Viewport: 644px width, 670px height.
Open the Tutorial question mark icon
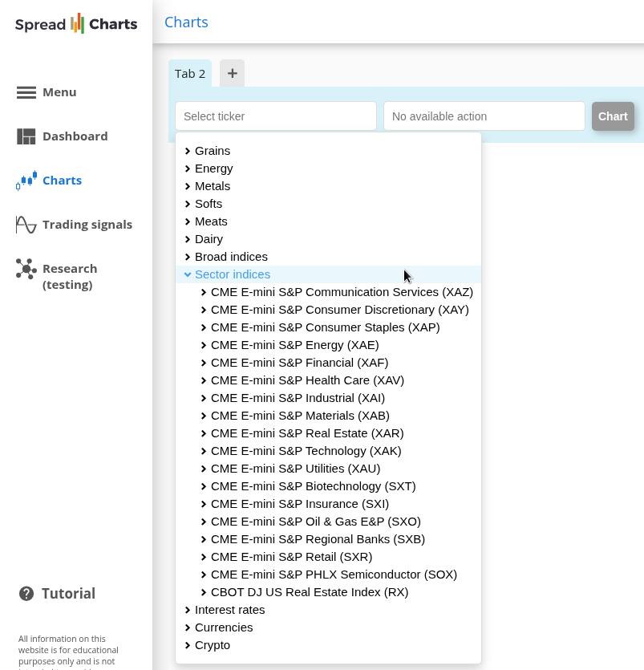click(26, 594)
